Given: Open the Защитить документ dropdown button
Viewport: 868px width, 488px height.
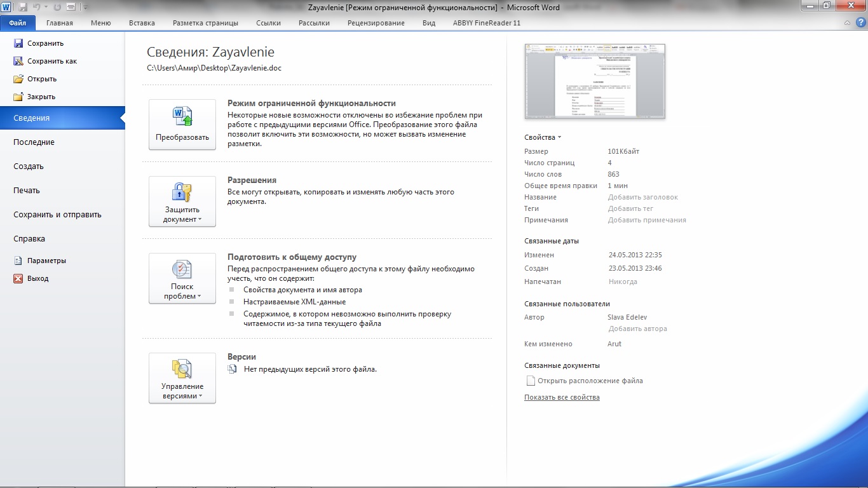Looking at the screenshot, I should click(x=182, y=201).
